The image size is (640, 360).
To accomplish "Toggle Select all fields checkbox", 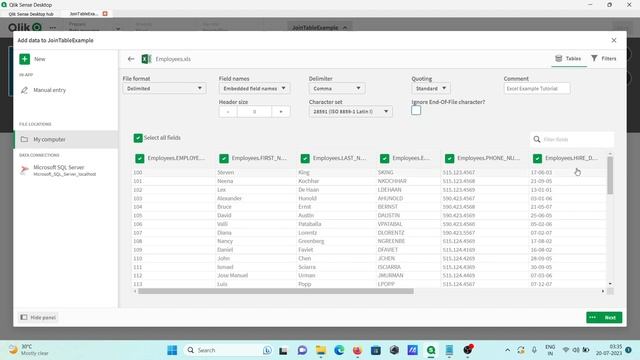I will [x=138, y=138].
